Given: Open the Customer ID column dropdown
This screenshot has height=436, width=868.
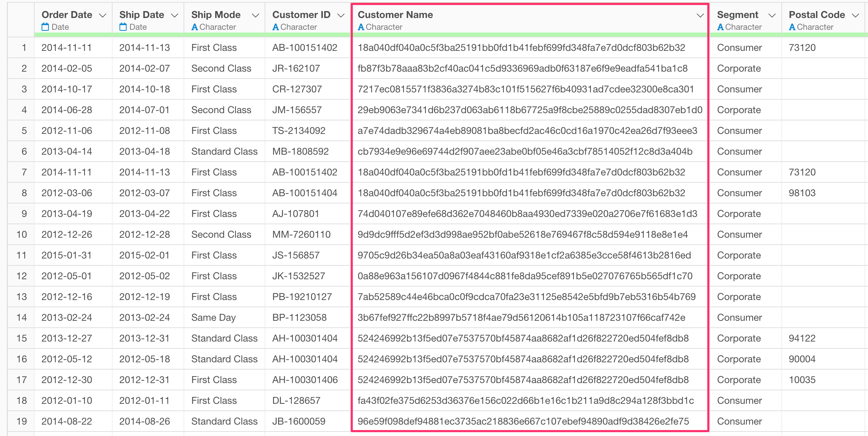Looking at the screenshot, I should point(341,15).
